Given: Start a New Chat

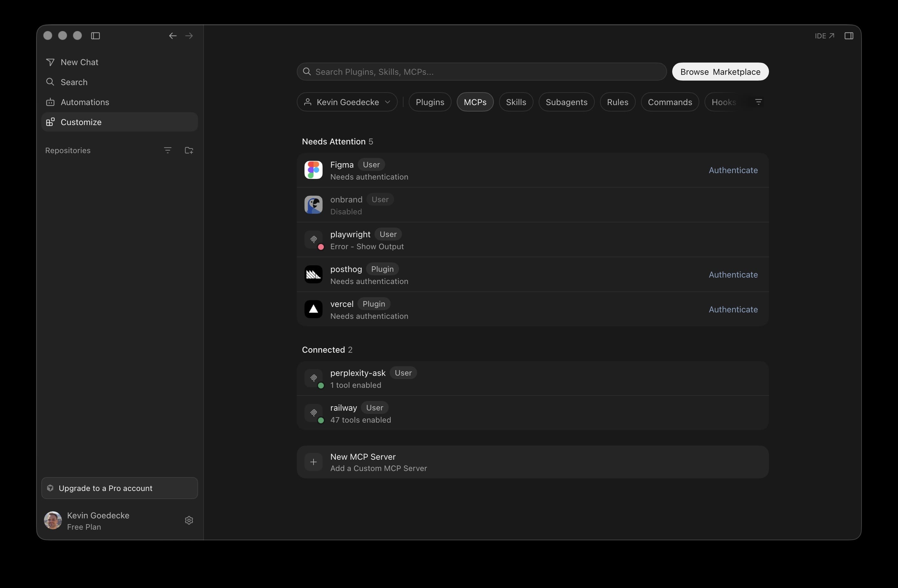Looking at the screenshot, I should [x=119, y=62].
